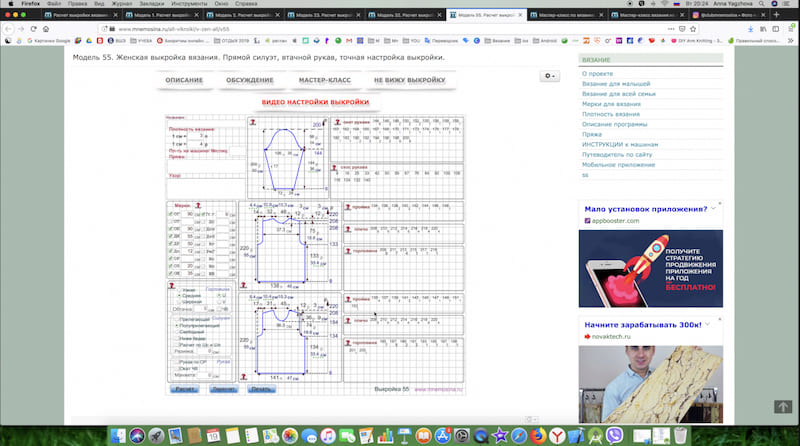
Task: Click the novaktech man advertisement image
Action: click(x=651, y=384)
